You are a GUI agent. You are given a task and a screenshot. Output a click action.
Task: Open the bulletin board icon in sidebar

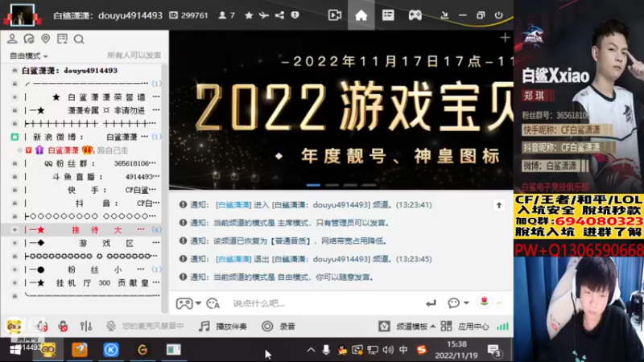pos(63,39)
